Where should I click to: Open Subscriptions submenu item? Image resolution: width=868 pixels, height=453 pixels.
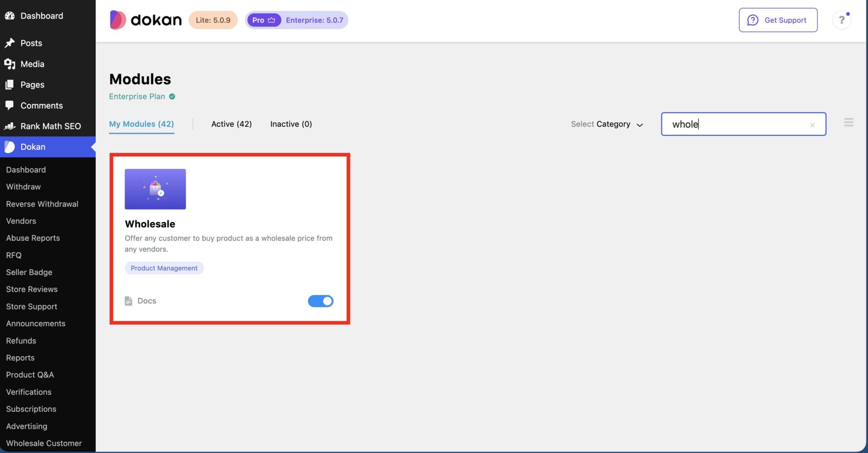tap(31, 409)
